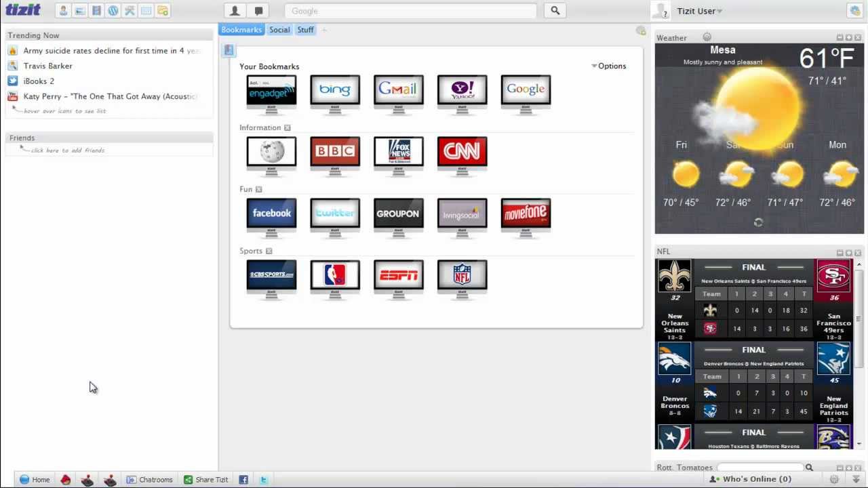Click the Facebook icon in bottom bar
Screen dimensions: 868x488
coord(243,479)
